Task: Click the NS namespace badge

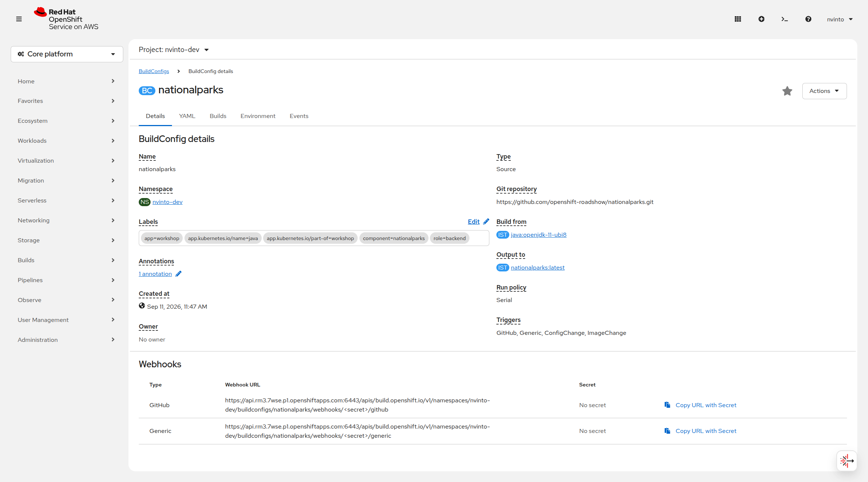Action: click(144, 202)
